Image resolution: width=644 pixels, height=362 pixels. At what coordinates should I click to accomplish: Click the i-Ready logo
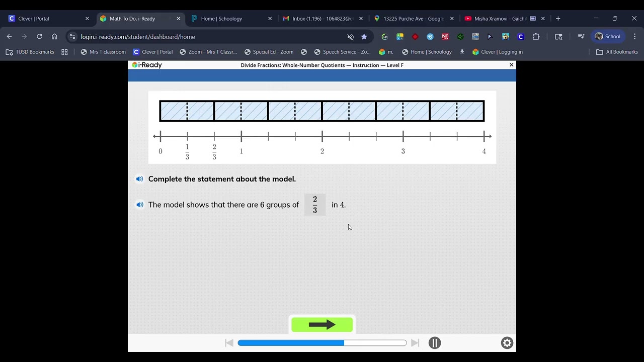tap(147, 65)
